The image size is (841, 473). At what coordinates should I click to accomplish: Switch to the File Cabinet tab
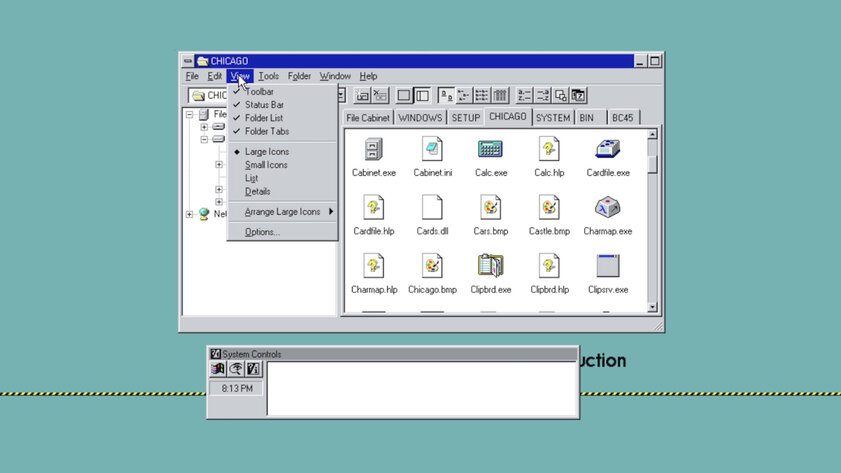[367, 118]
